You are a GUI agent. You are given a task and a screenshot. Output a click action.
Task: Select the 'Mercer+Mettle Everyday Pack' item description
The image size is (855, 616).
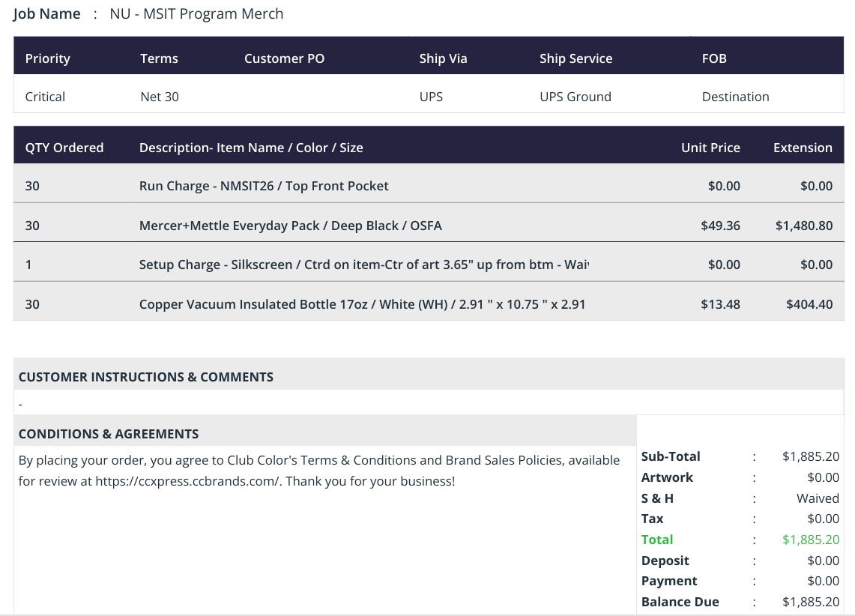tap(291, 226)
